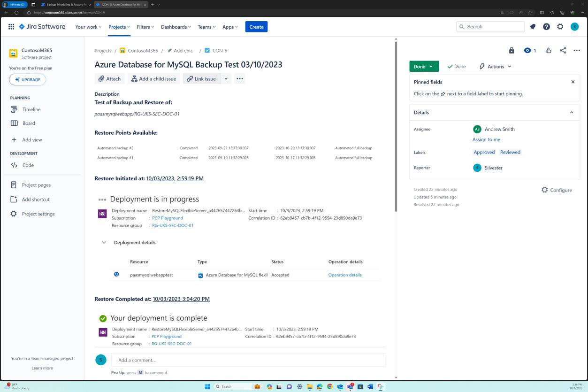
Task: Open the Jira settings gear
Action: click(x=560, y=27)
